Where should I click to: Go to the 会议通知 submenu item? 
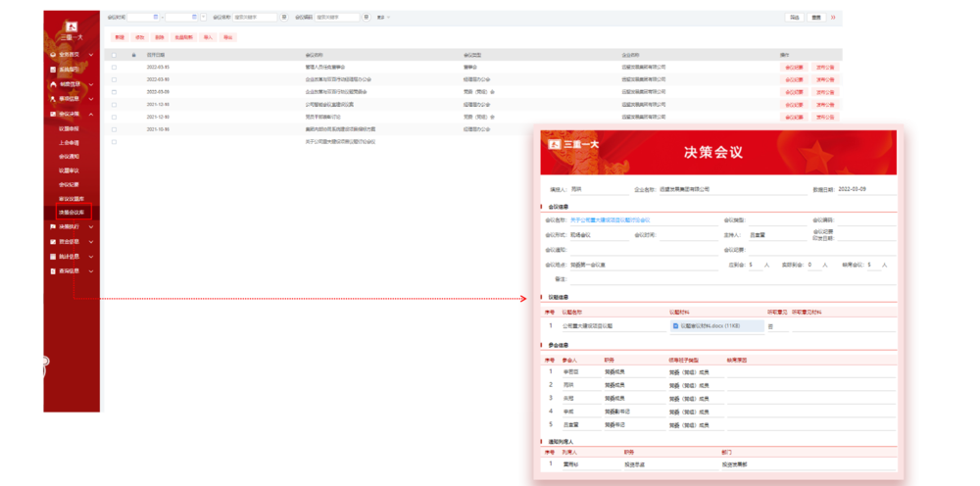point(70,156)
